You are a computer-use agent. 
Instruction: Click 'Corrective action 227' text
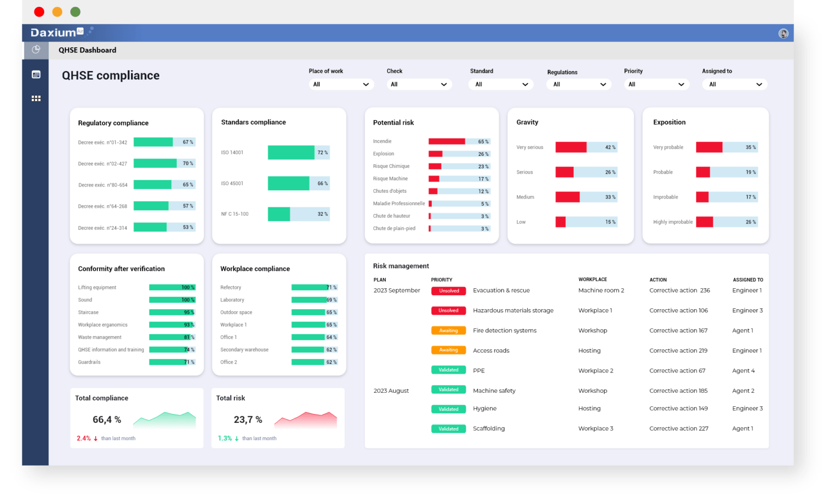679,429
